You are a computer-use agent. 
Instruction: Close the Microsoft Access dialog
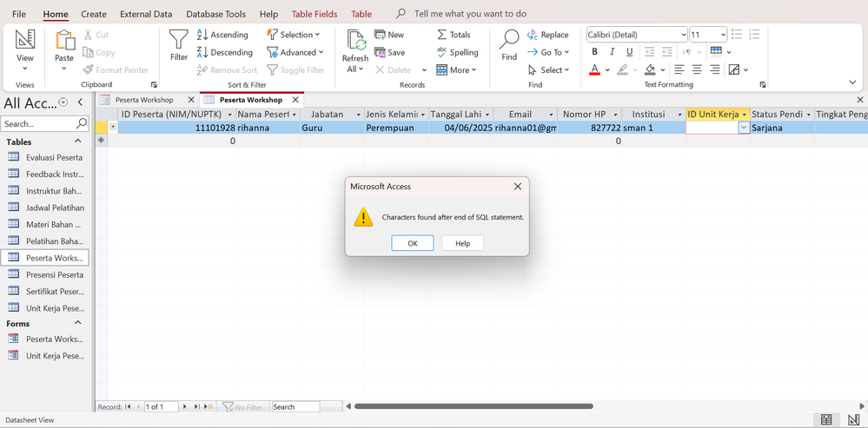(518, 187)
